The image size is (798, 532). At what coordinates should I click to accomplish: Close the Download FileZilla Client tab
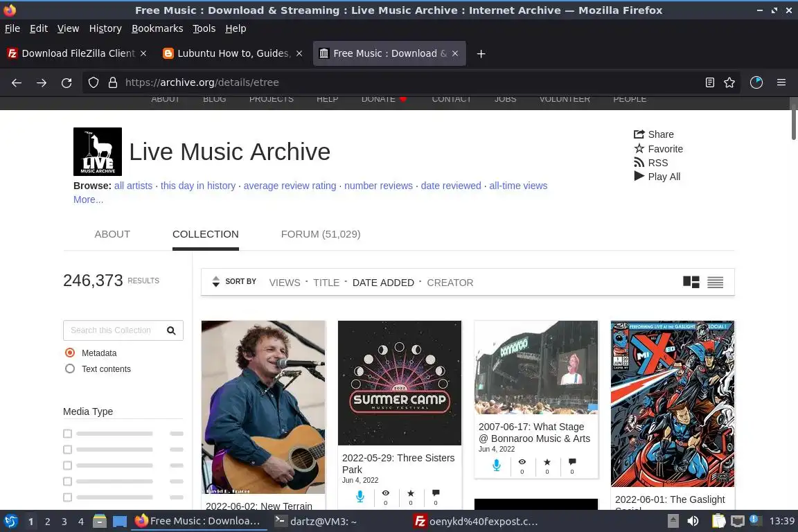tap(143, 53)
